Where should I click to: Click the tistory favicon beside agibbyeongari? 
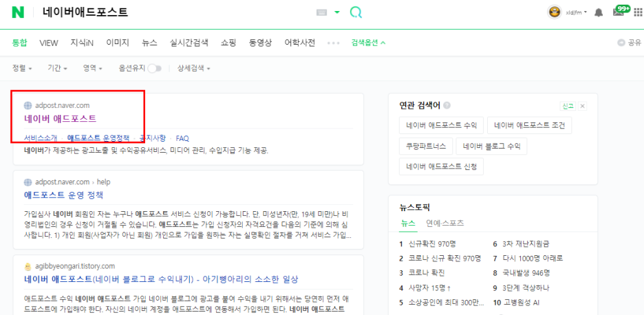[x=28, y=265]
